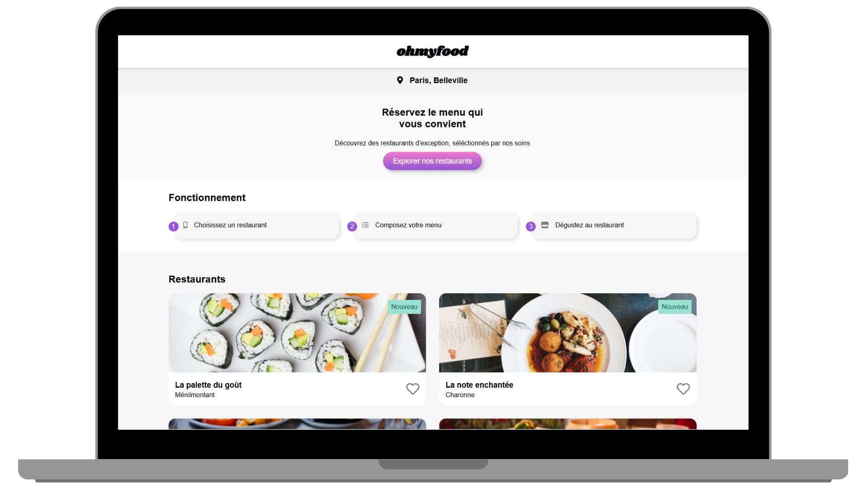Click the shop icon beside Dégustez au restaurant
This screenshot has height=488, width=868.
pyautogui.click(x=545, y=225)
